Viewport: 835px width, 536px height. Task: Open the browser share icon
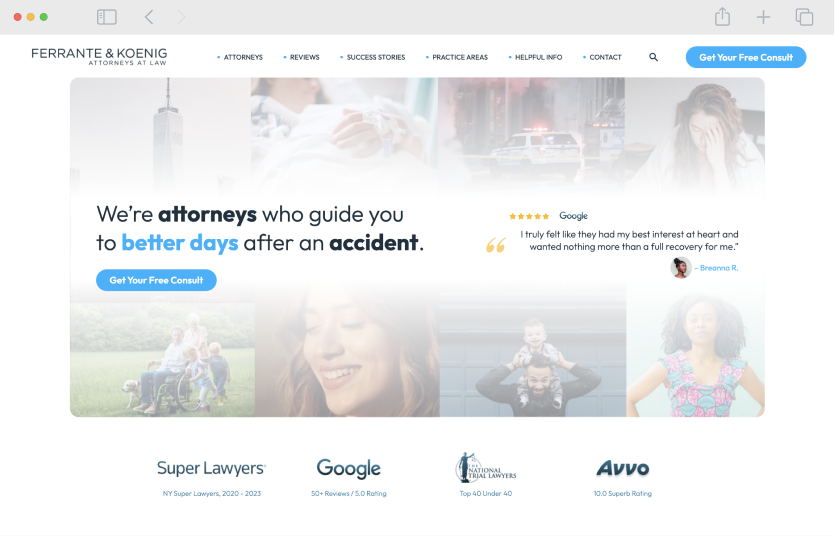coord(722,16)
